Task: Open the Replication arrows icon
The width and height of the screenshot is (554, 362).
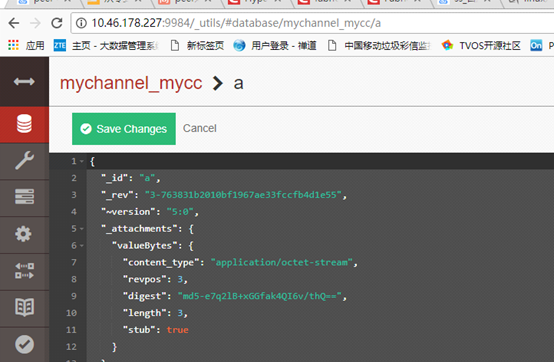Action: pos(24,271)
